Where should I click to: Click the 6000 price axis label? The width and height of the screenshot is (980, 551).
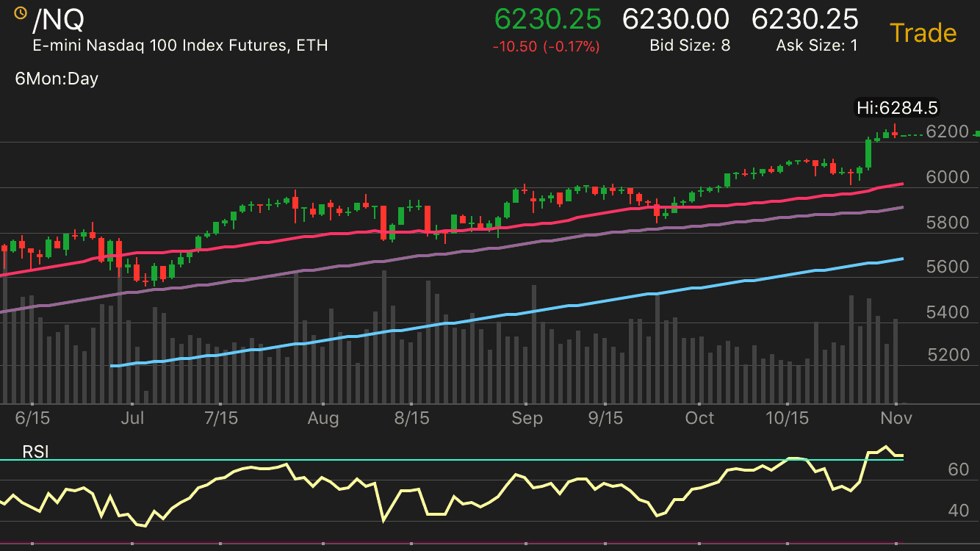point(947,177)
